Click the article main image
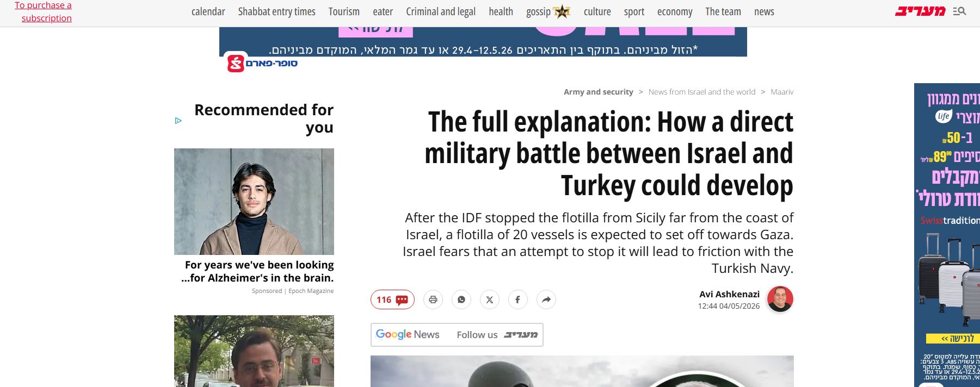 pos(582,371)
